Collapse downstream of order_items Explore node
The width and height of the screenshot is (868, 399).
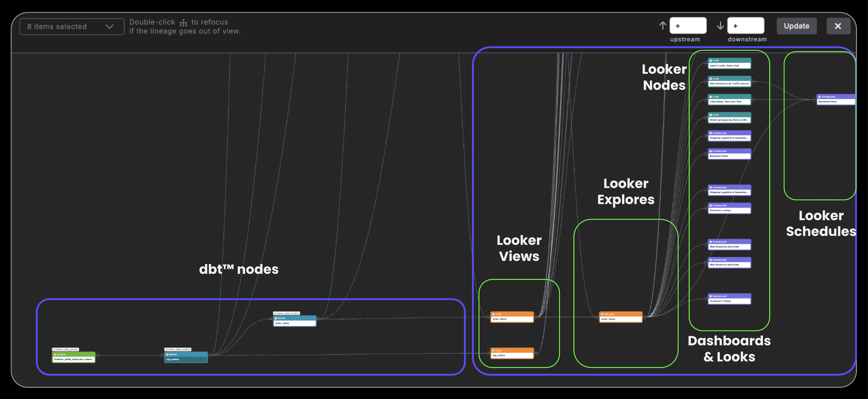[x=644, y=317]
